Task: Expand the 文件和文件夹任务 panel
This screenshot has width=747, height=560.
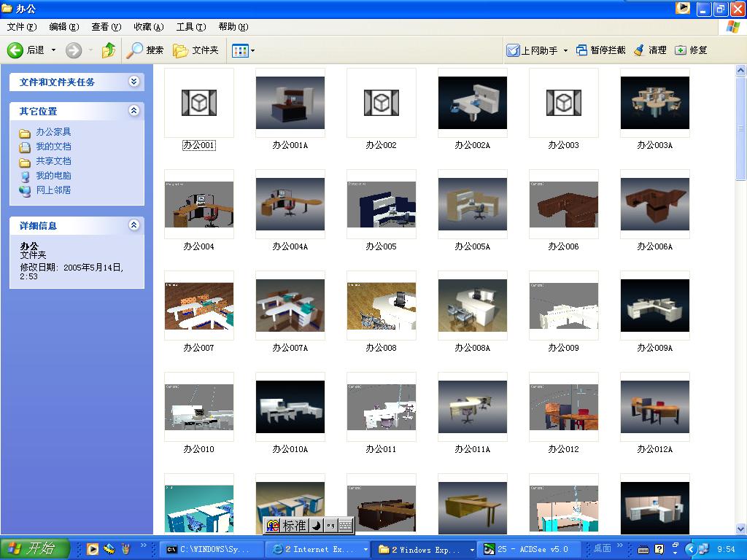Action: [x=133, y=82]
